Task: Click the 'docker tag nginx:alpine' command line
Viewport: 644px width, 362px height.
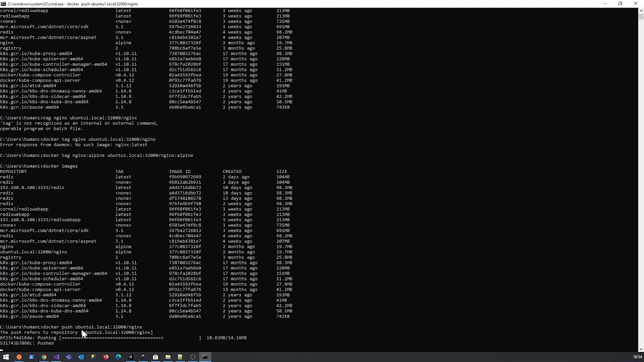Action: (97, 155)
